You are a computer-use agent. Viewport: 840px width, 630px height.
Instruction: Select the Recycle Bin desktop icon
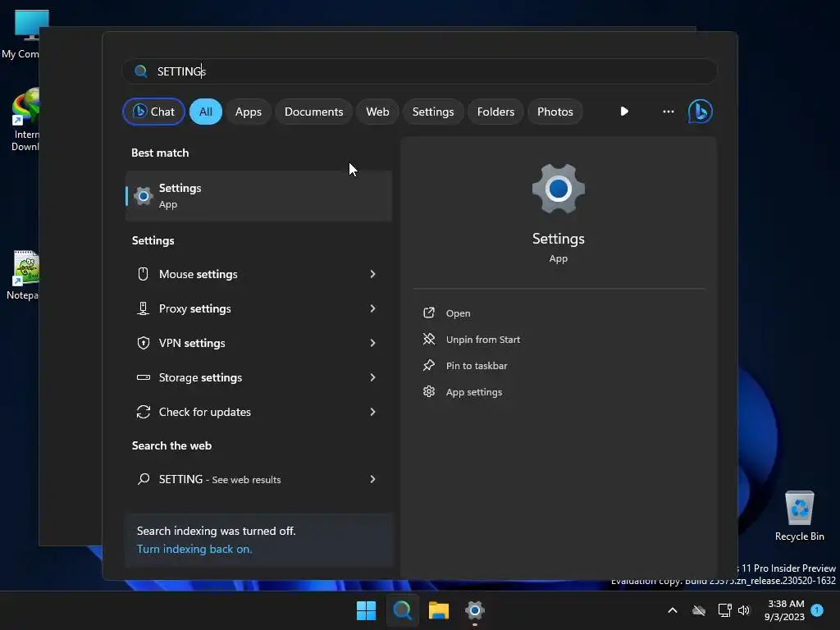click(799, 516)
